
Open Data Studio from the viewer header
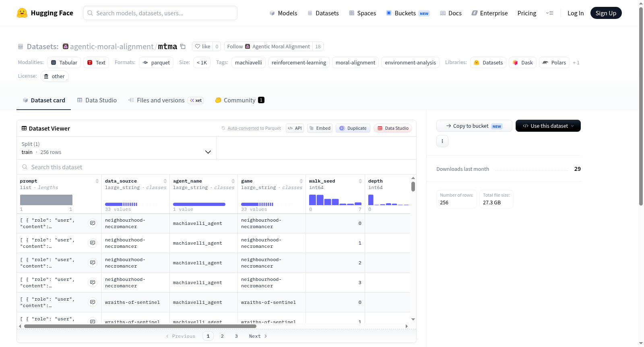393,128
